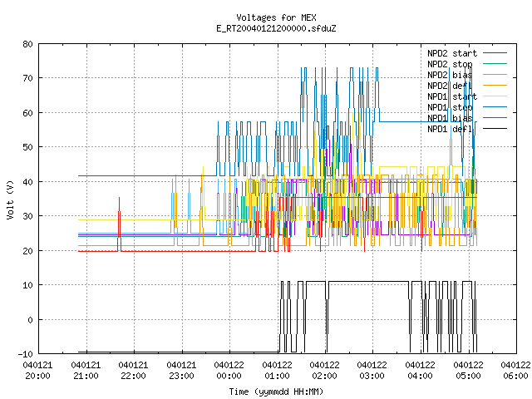Viewport: 532px width, 399px height.
Task: Click the y-axis tick label 10
Action: click(x=27, y=285)
